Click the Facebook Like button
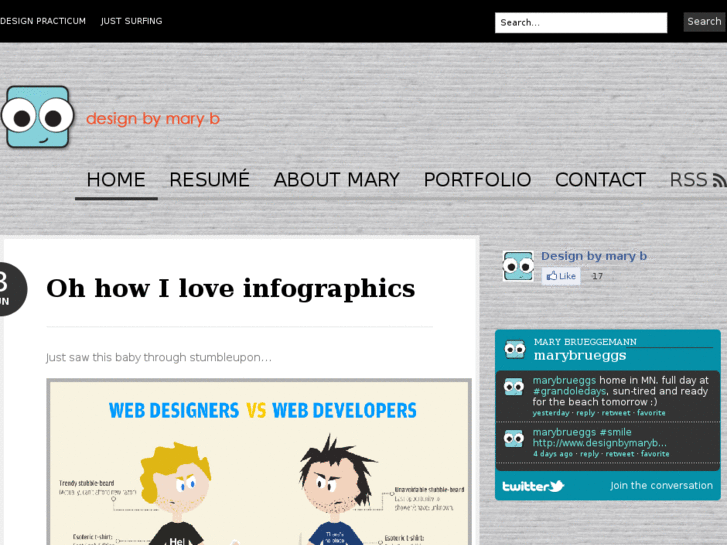727x545 pixels. [x=561, y=276]
